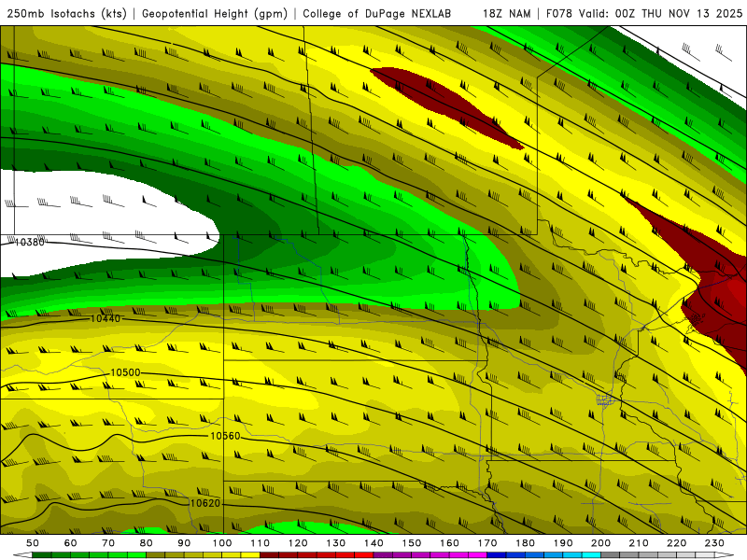Pick the bright yellow swatch left of 110

pos(250,554)
